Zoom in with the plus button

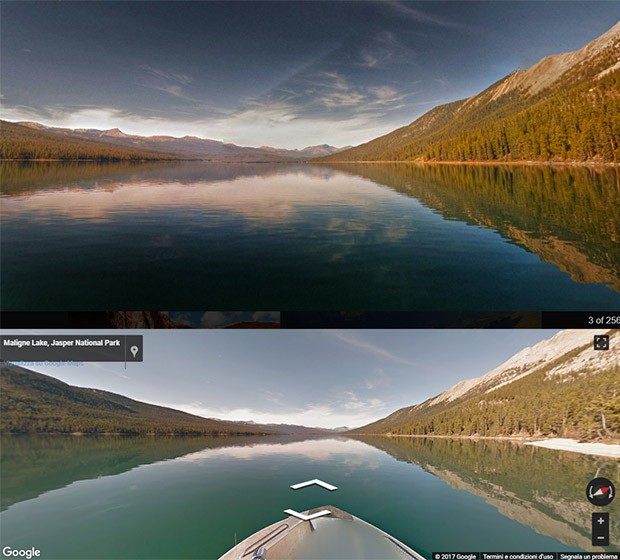click(600, 521)
